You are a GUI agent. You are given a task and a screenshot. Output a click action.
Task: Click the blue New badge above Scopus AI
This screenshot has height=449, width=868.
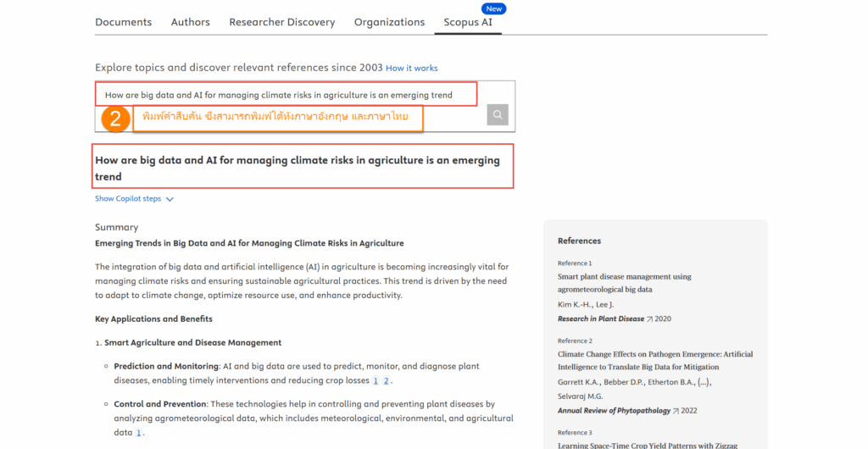pyautogui.click(x=493, y=8)
